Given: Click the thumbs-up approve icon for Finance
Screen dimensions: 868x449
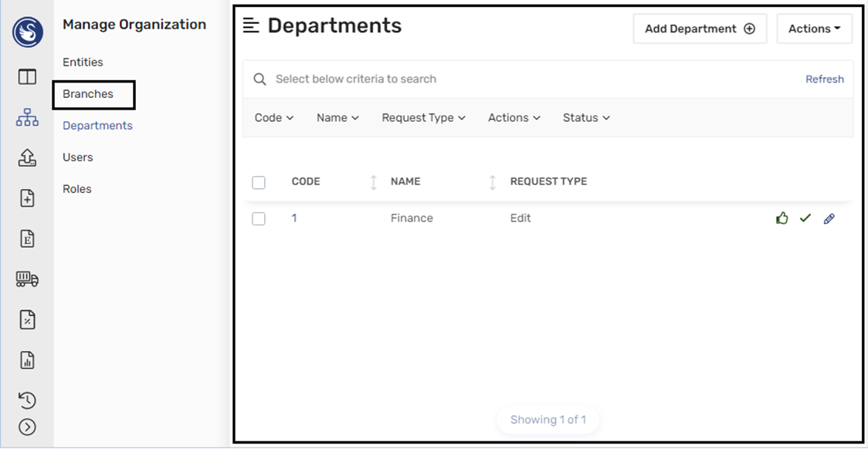Looking at the screenshot, I should (782, 218).
